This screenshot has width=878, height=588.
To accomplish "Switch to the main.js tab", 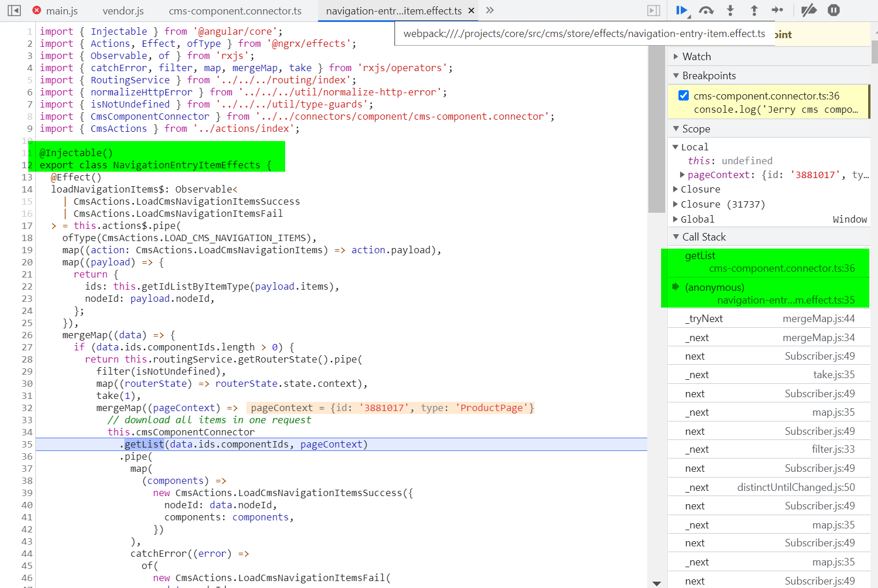I will point(62,11).
